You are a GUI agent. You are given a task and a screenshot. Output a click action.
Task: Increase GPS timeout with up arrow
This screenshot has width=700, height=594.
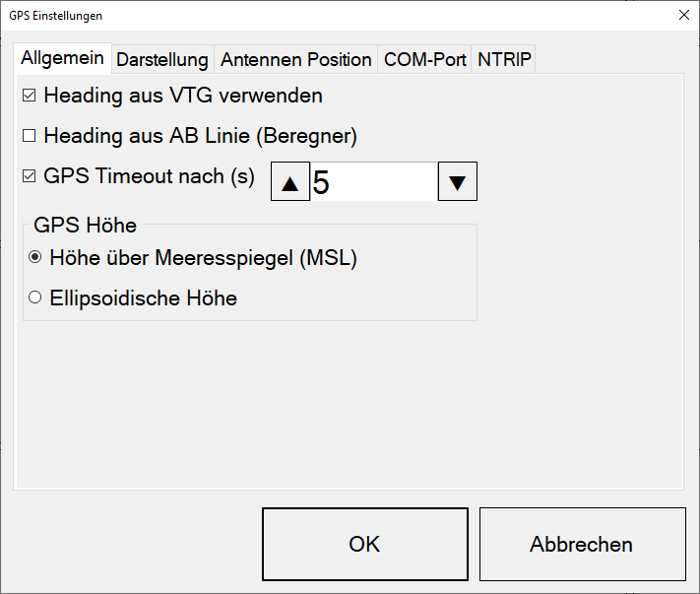point(289,182)
